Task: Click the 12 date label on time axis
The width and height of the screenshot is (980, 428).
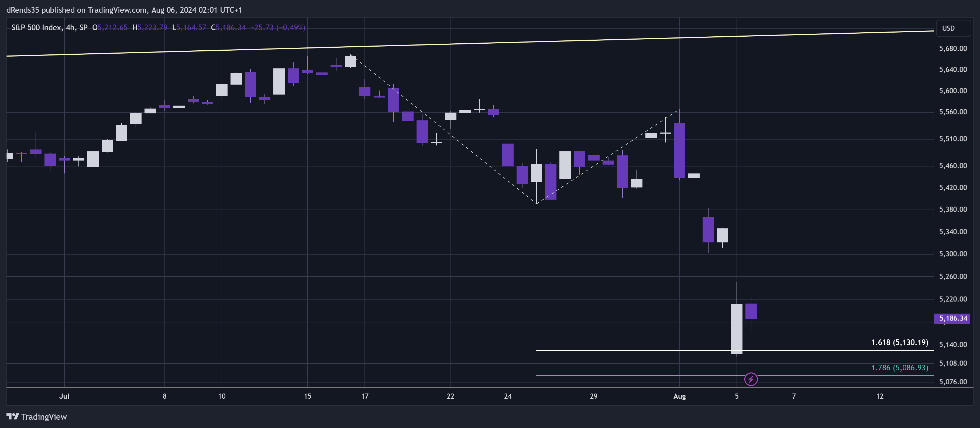Action: tap(879, 396)
